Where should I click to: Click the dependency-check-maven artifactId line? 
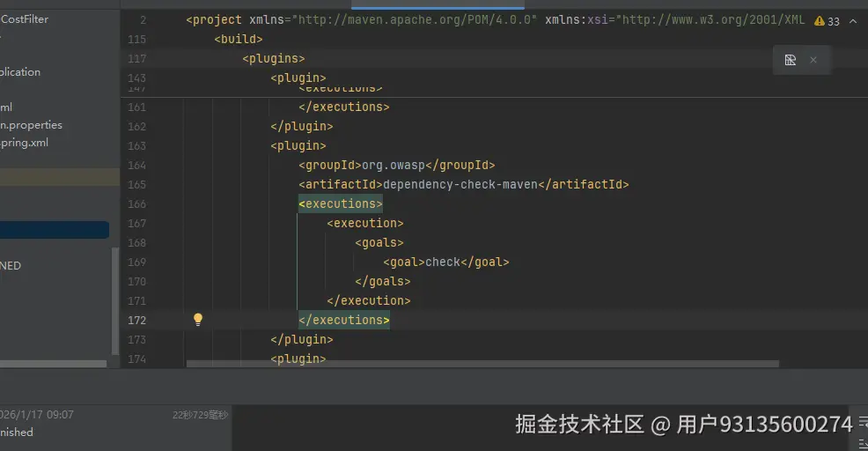(x=463, y=184)
